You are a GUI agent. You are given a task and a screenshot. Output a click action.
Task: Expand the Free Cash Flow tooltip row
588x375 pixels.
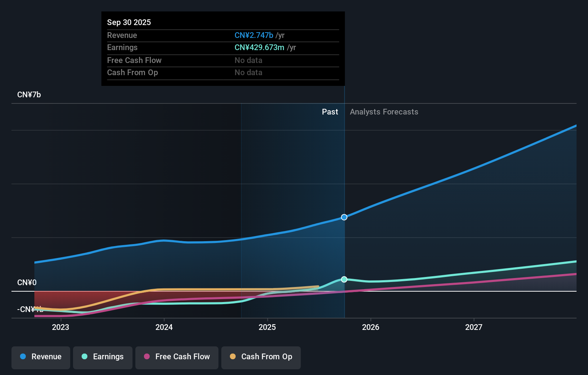pos(134,60)
